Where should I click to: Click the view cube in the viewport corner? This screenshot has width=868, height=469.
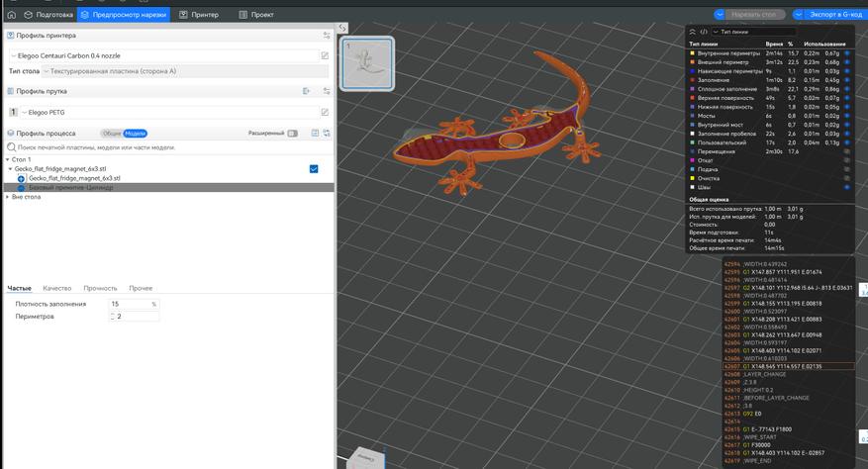click(364, 459)
